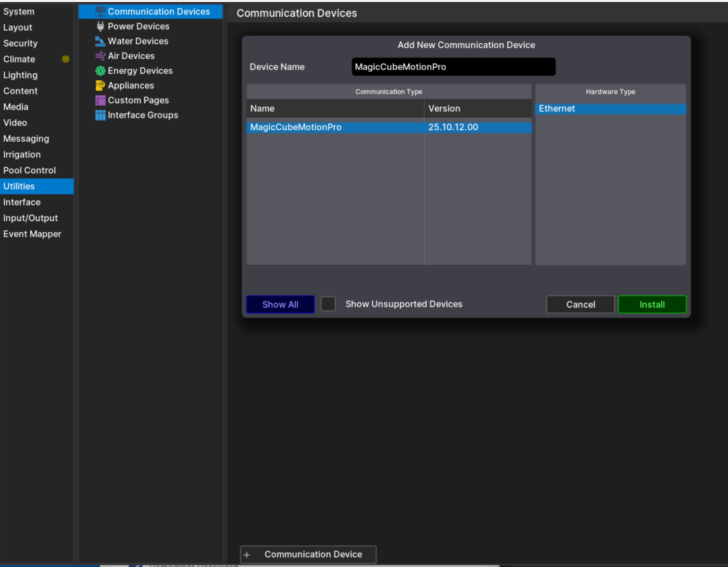This screenshot has width=728, height=567.
Task: Click the Communication Devices monitor icon
Action: pyautogui.click(x=101, y=12)
